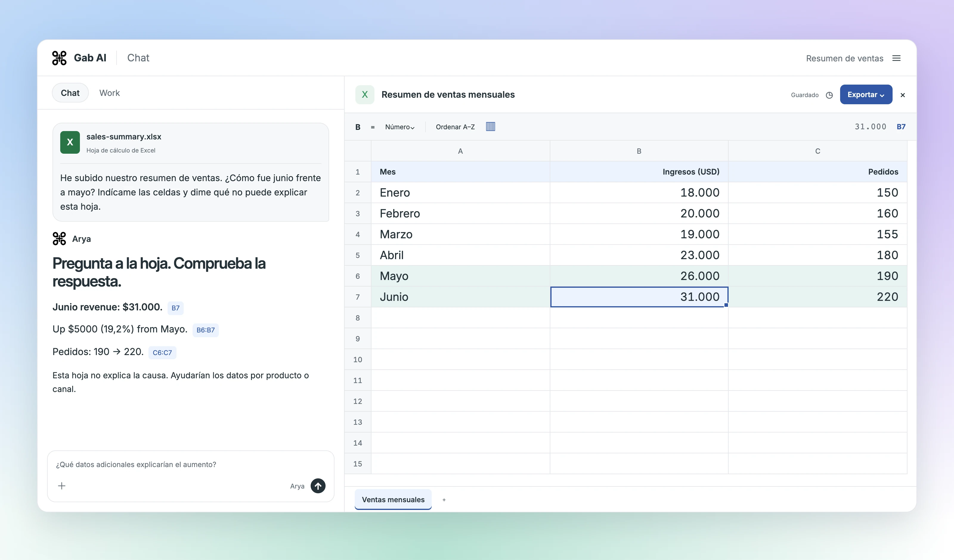Select column B header
The width and height of the screenshot is (954, 560).
point(639,151)
